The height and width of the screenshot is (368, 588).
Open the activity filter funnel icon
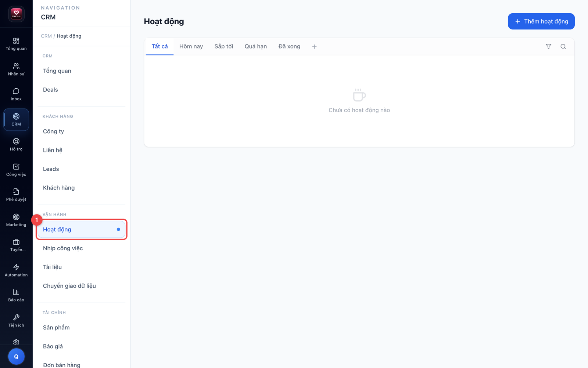click(x=548, y=46)
